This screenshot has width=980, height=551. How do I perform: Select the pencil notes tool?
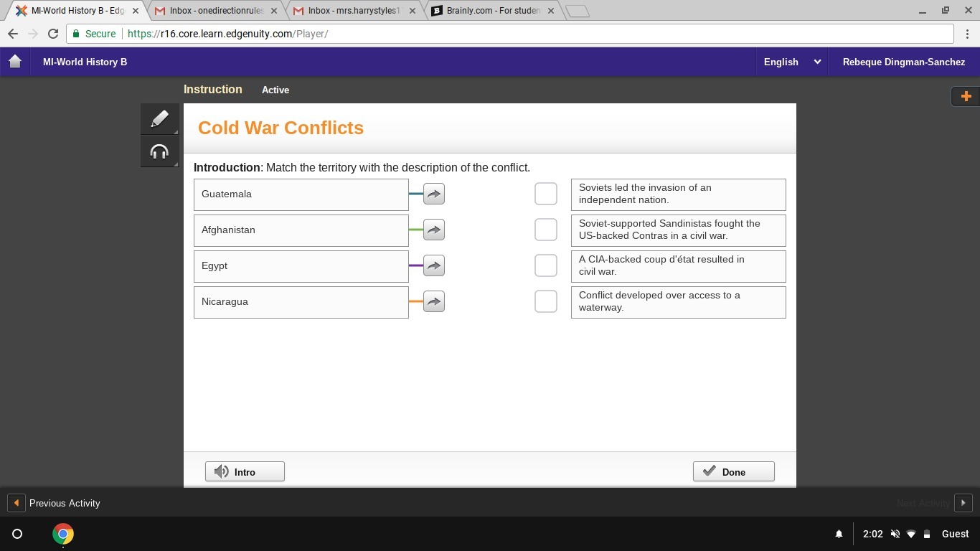pos(159,118)
